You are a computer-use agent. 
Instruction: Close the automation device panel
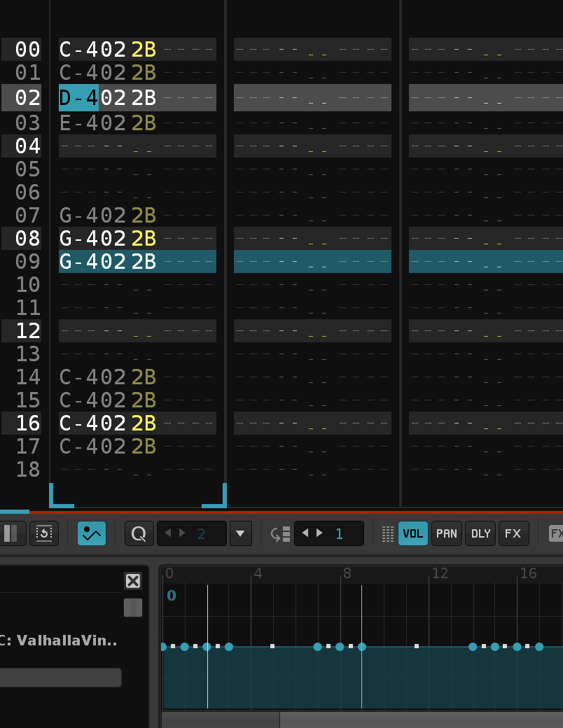click(x=132, y=581)
